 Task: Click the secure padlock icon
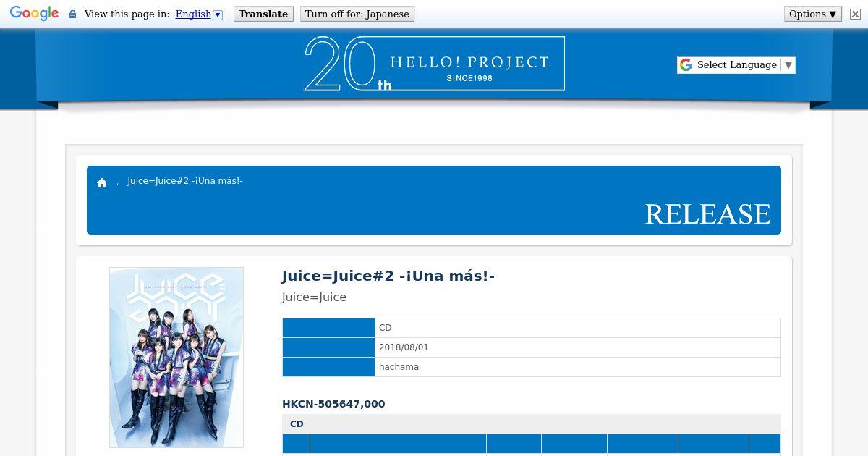pos(72,14)
